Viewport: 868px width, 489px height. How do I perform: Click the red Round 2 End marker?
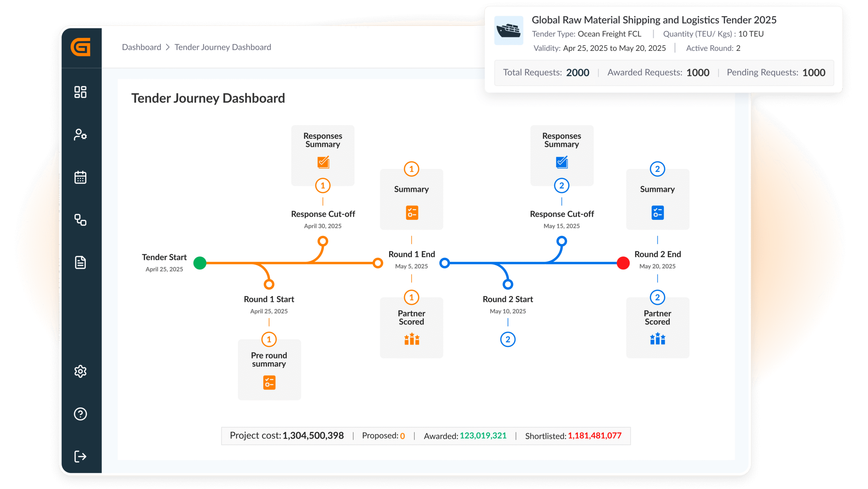[x=623, y=263]
